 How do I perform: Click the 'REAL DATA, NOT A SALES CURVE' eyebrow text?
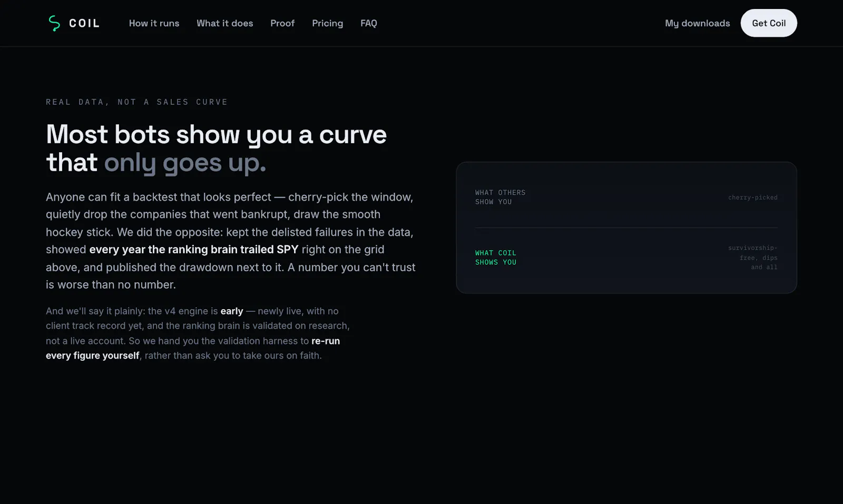click(x=136, y=102)
